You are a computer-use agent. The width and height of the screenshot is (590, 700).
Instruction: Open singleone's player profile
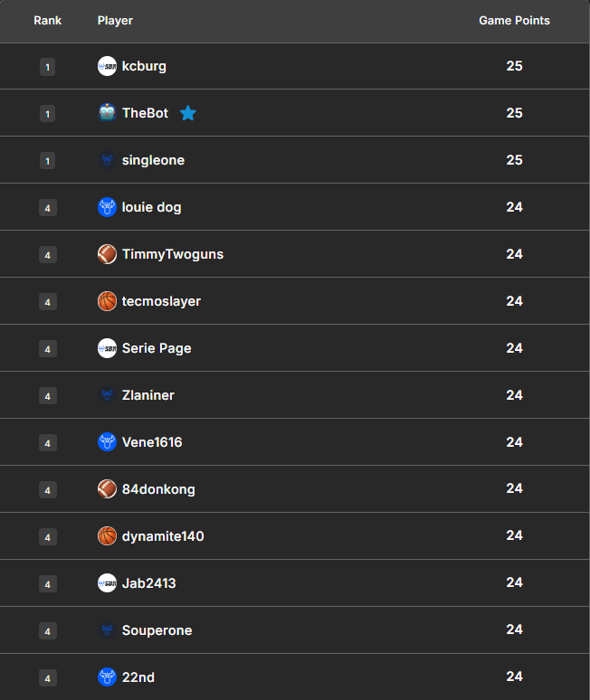153,160
